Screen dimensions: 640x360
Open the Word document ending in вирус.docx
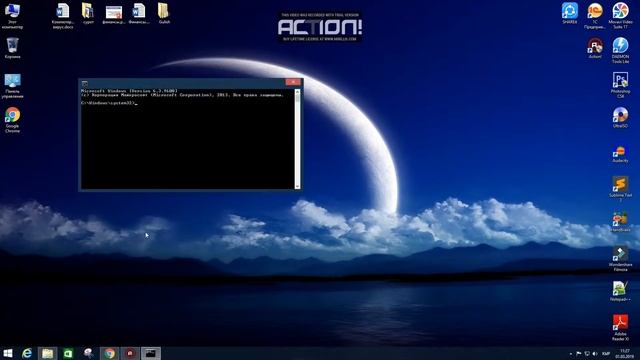tap(63, 16)
